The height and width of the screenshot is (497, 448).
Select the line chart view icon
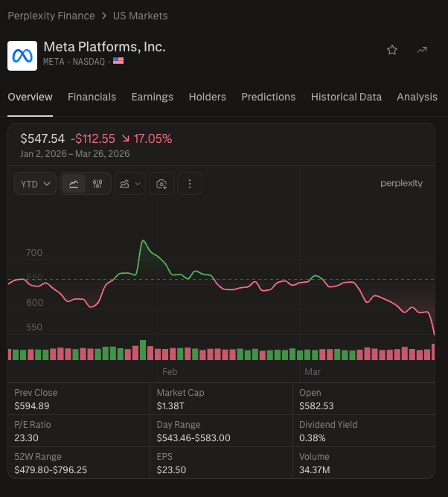coord(74,184)
